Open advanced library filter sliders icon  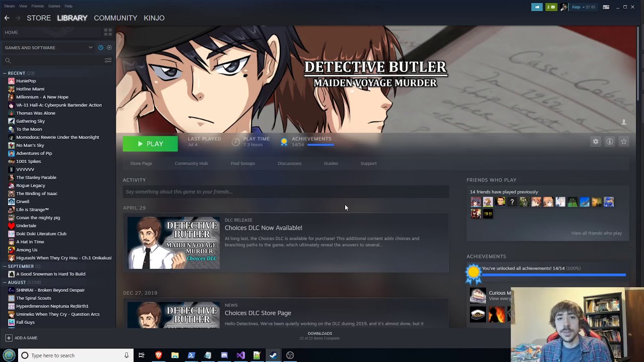pos(108,60)
